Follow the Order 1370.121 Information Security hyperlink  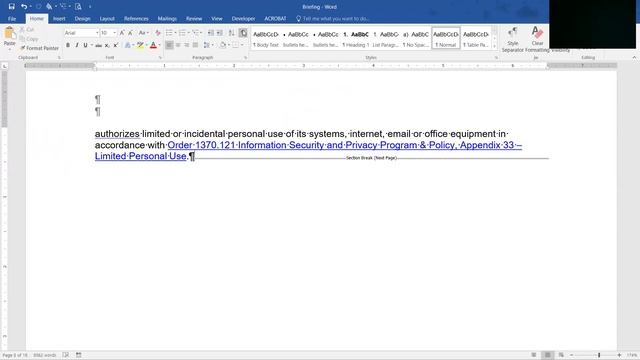click(x=344, y=145)
